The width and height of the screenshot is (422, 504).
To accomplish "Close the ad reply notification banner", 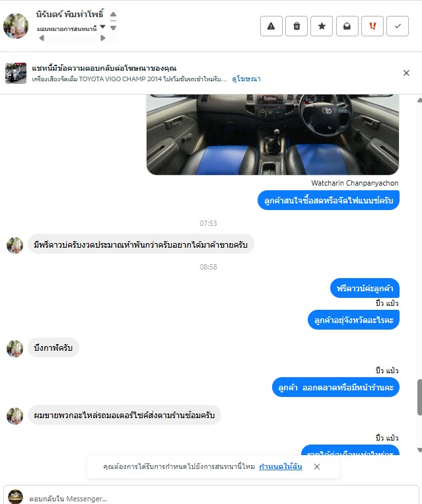I will pyautogui.click(x=406, y=73).
